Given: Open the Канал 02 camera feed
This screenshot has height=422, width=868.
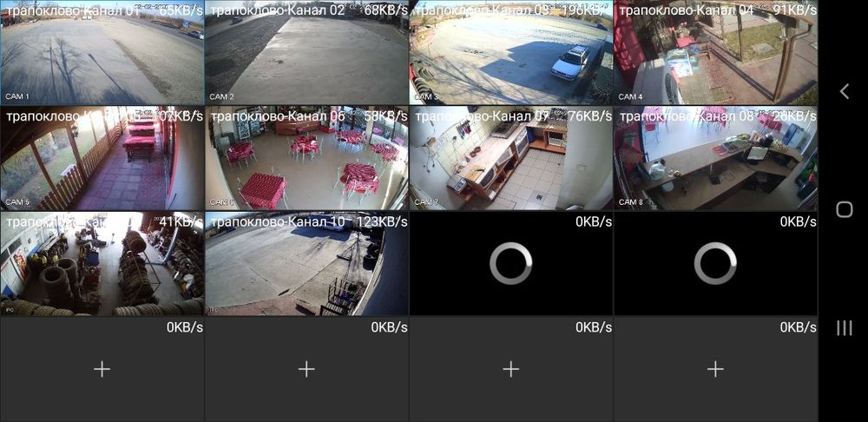Looking at the screenshot, I should pos(306,53).
